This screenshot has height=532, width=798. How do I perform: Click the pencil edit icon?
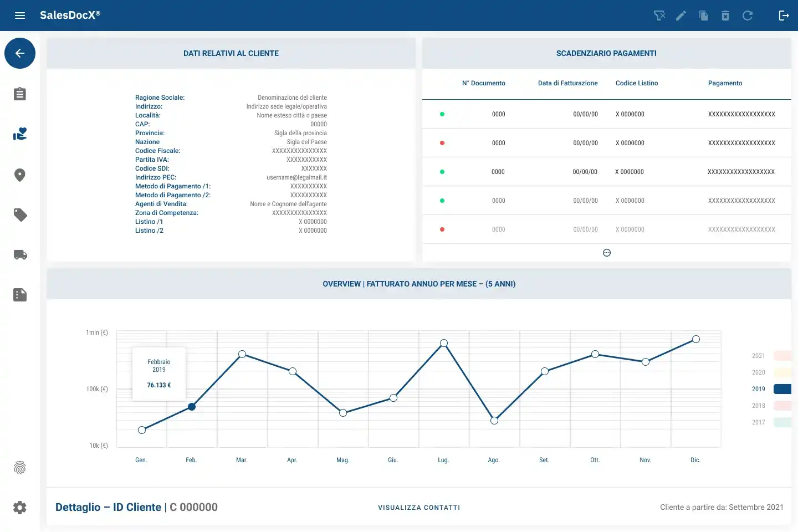pos(681,16)
